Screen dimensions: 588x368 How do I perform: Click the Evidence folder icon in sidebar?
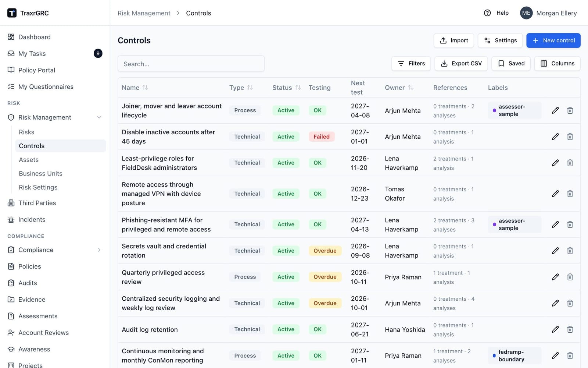11,300
